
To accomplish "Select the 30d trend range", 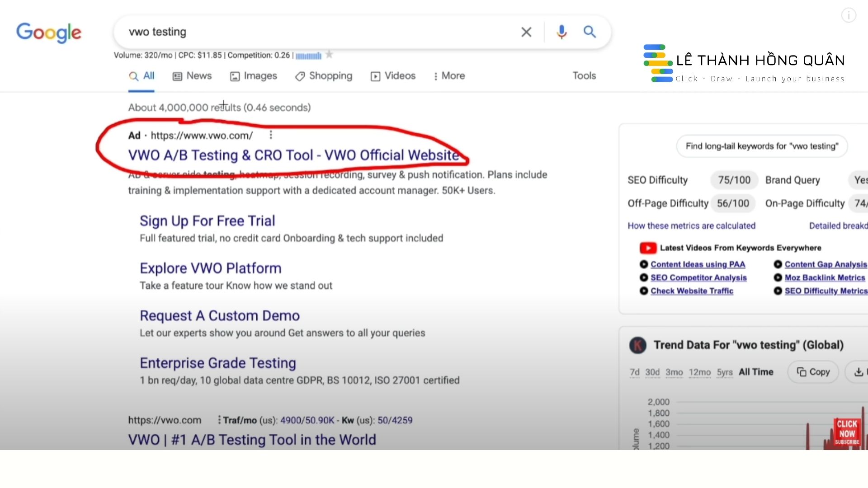I will pyautogui.click(x=652, y=372).
